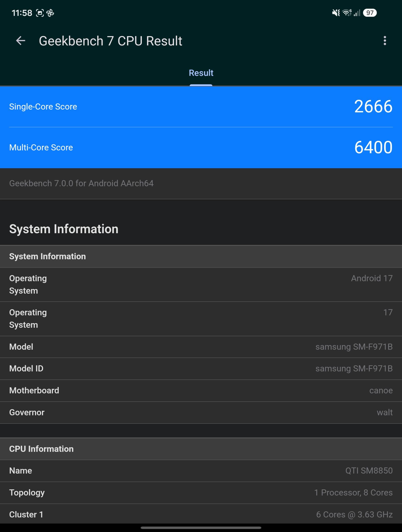Image resolution: width=402 pixels, height=532 pixels.
Task: Tap the Name label under CPU Information
Action: [20, 471]
